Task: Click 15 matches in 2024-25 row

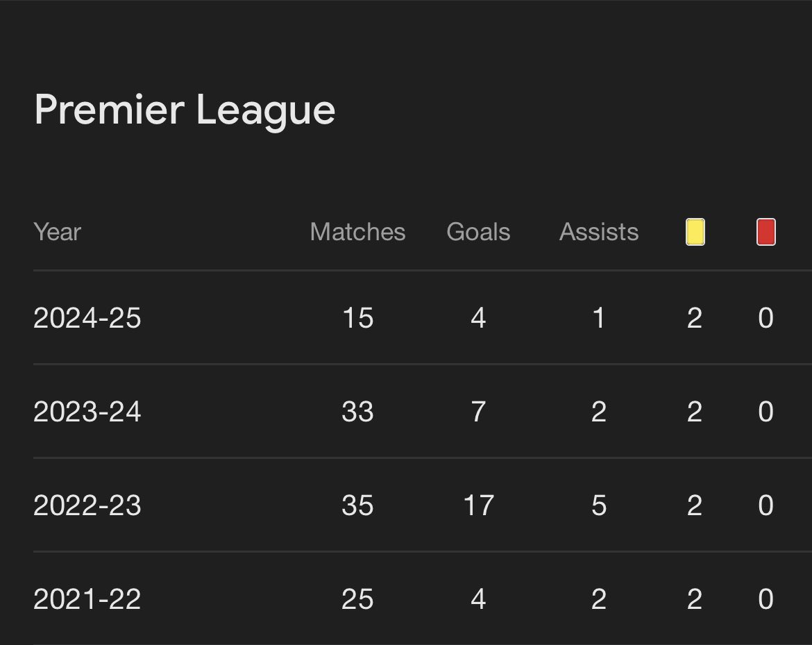Action: coord(358,317)
